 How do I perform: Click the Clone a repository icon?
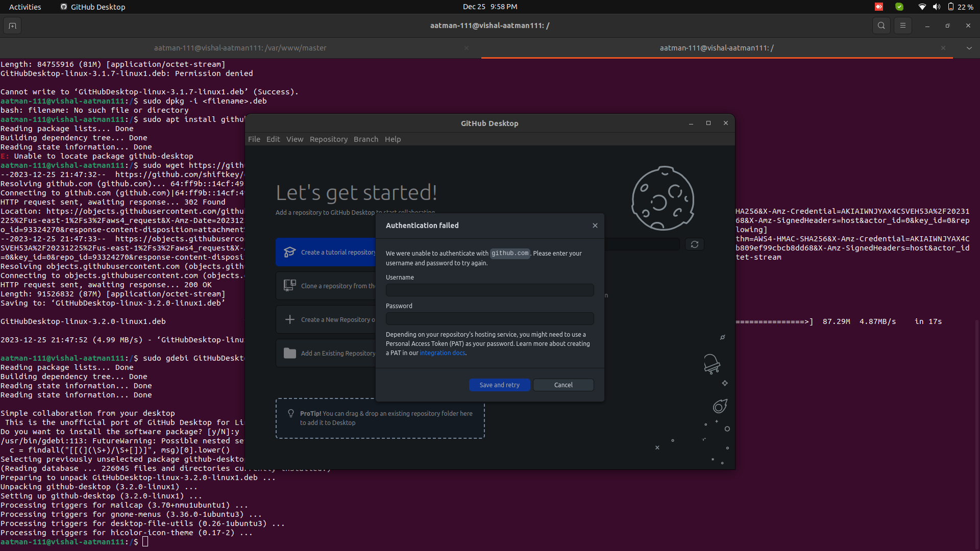(289, 286)
